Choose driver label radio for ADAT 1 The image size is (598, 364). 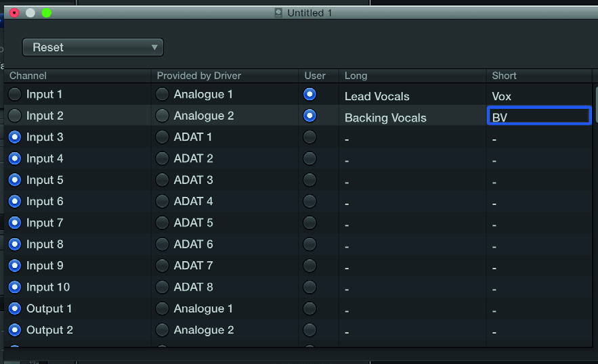click(x=162, y=137)
